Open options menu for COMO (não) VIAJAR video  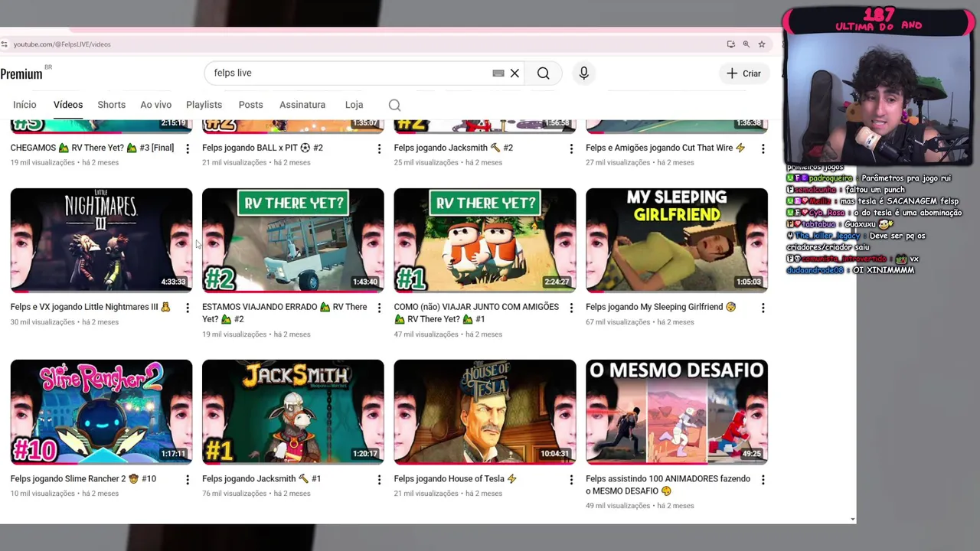pyautogui.click(x=571, y=308)
